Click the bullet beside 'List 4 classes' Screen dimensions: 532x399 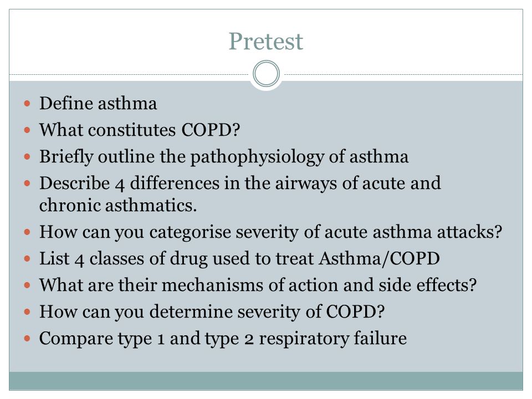[x=28, y=259]
